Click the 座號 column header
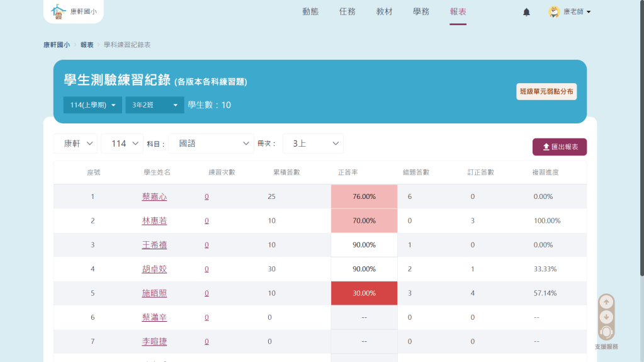644x362 pixels. click(94, 173)
